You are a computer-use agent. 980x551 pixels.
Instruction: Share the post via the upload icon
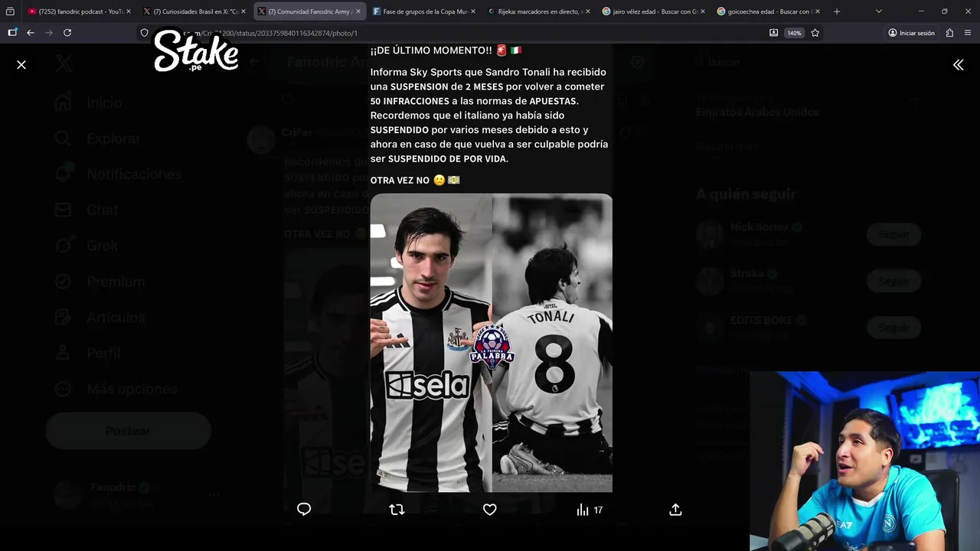coord(675,510)
